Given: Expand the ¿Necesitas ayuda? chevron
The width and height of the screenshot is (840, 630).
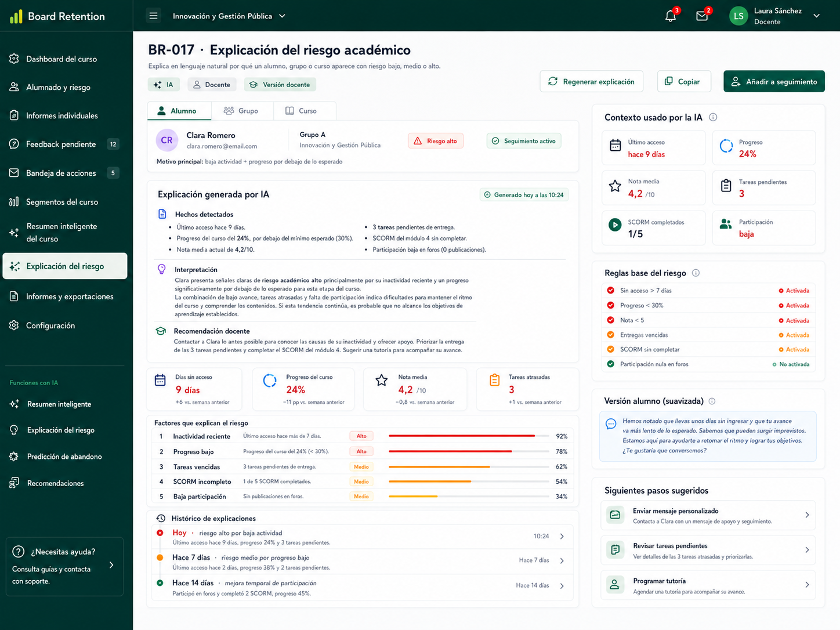Looking at the screenshot, I should [111, 564].
